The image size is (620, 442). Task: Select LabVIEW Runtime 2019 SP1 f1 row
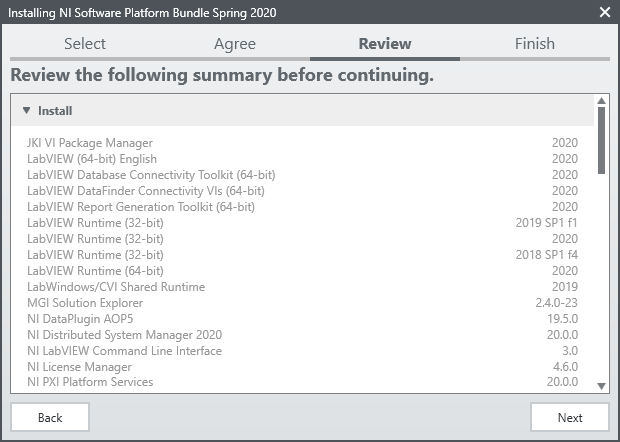[302, 223]
